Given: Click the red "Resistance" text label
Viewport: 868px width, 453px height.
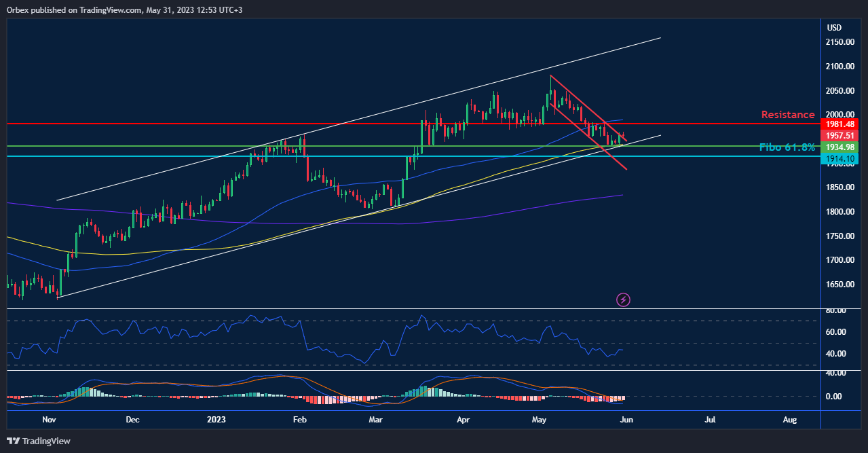Looking at the screenshot, I should point(787,115).
